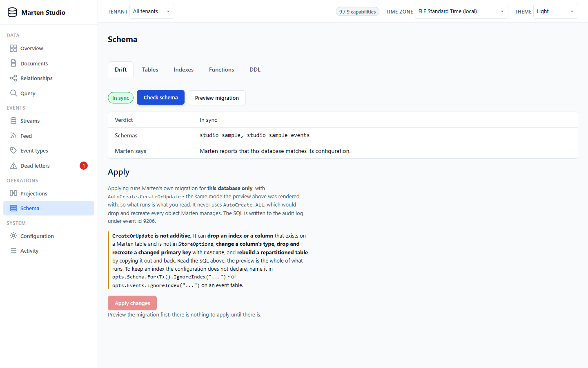Open the Theme dropdown

[x=556, y=11]
